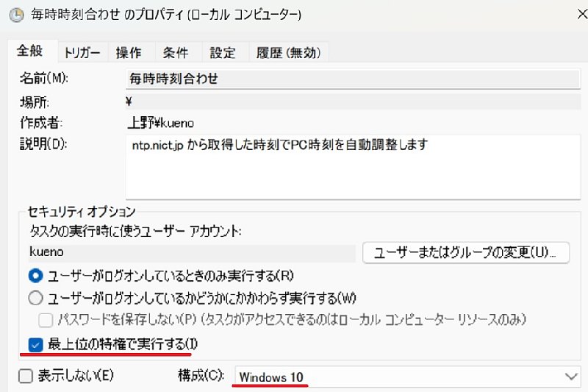Image resolution: width=588 pixels, height=392 pixels.
Task: Click the 場所 value ¥
Action: tap(129, 101)
